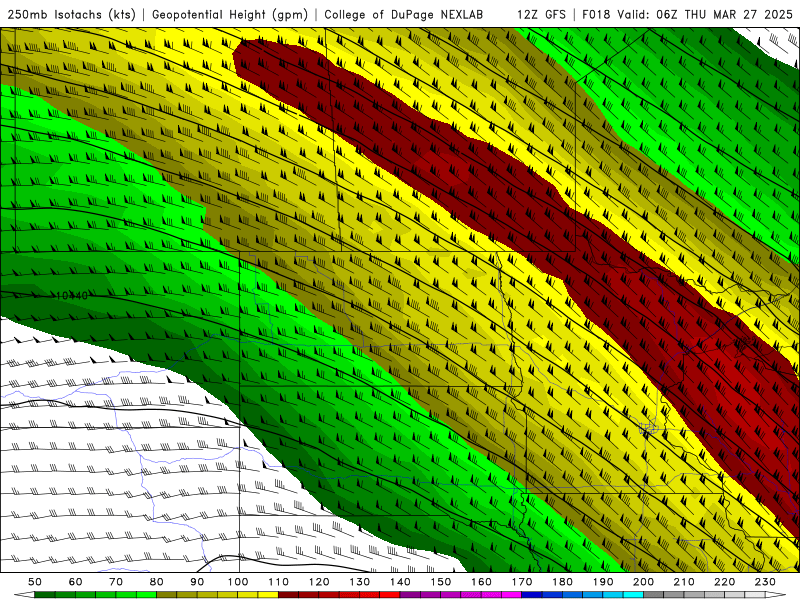This screenshot has width=800, height=600.
Task: Select the dark maroon swatch just after 110
Action: [288, 594]
